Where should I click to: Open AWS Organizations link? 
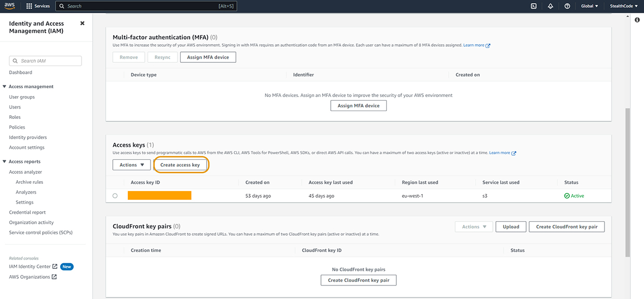pos(30,277)
